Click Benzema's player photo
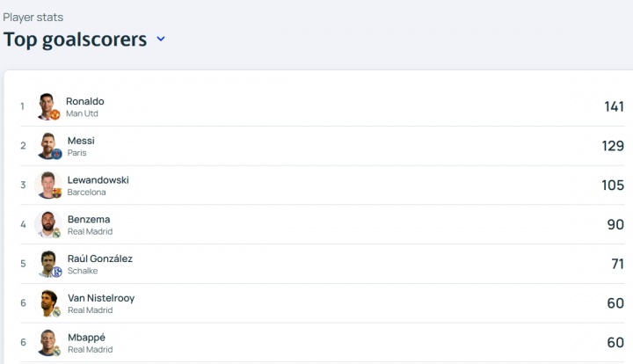This screenshot has width=633, height=364. click(47, 224)
